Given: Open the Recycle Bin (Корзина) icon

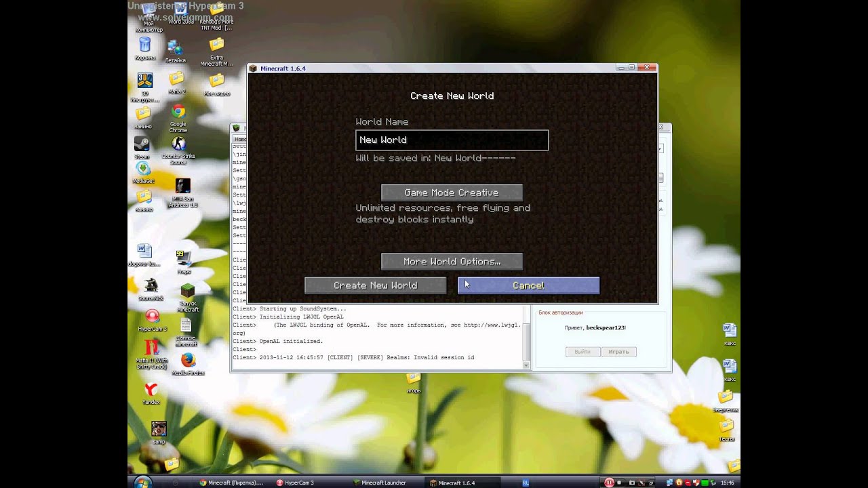Looking at the screenshot, I should click(145, 49).
